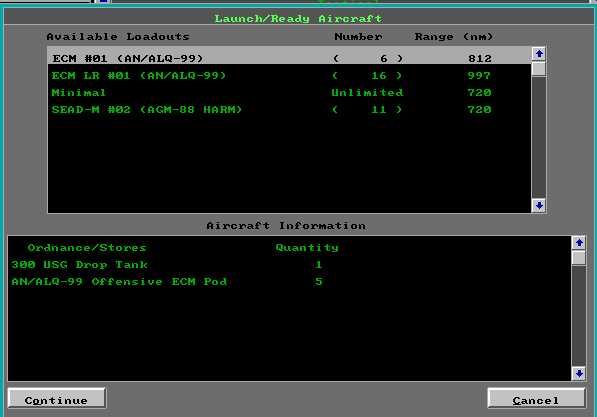Click the range value 997

click(x=479, y=75)
